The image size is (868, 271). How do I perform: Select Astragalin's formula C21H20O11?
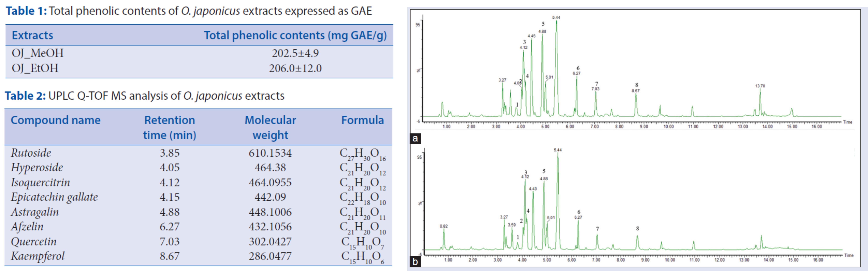coord(363,213)
